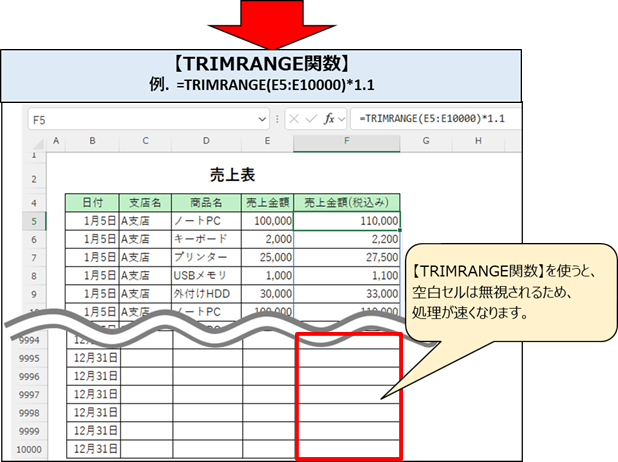618x462 pixels.
Task: Click the formula bar with TRIMRANGE formula
Action: point(440,118)
